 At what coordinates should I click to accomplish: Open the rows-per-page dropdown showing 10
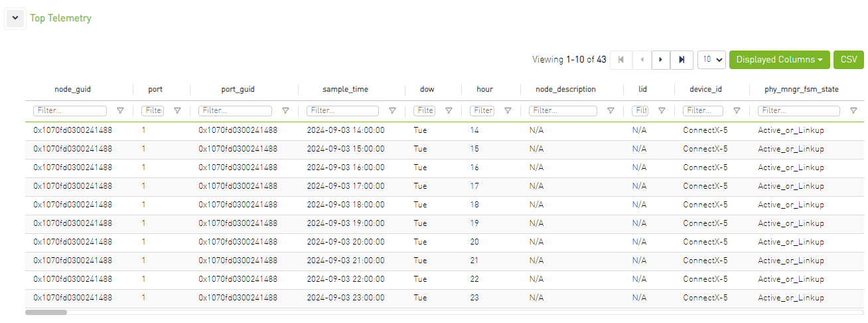(711, 59)
